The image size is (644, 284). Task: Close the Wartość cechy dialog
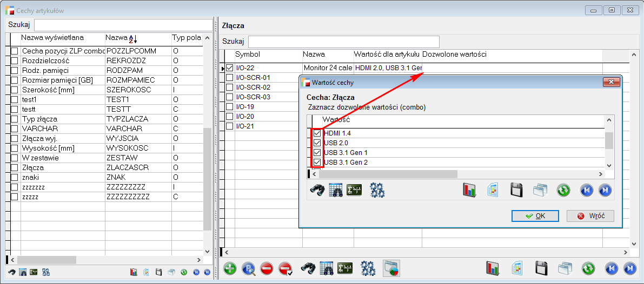tap(611, 83)
